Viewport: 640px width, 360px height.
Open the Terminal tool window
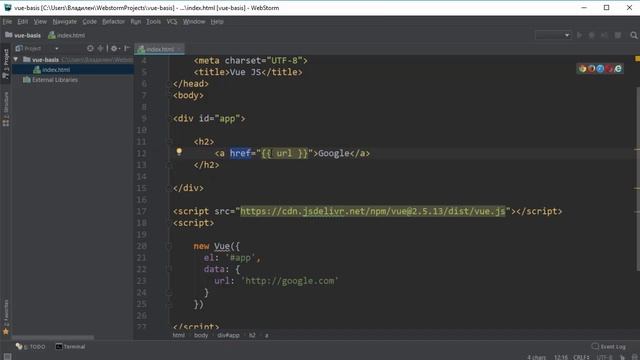click(x=71, y=347)
